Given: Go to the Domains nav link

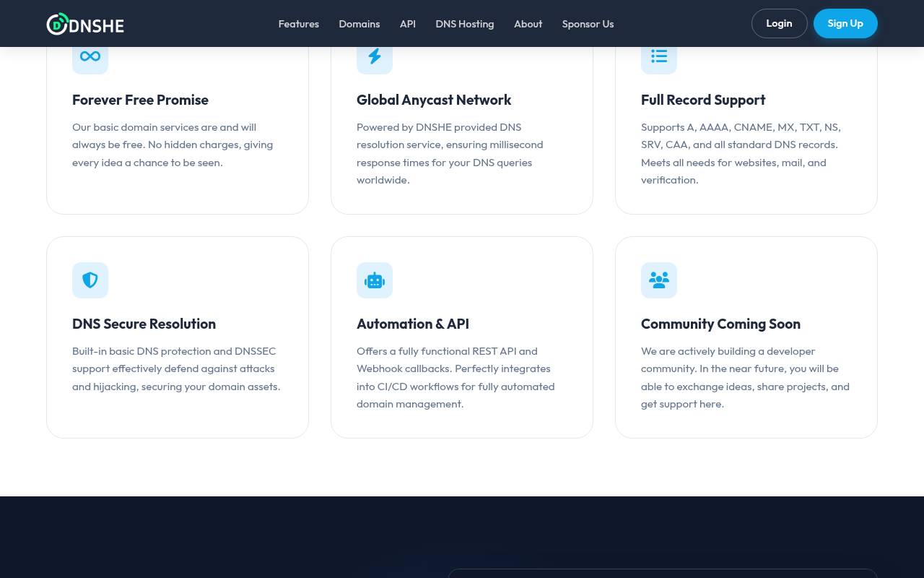Looking at the screenshot, I should tap(359, 24).
